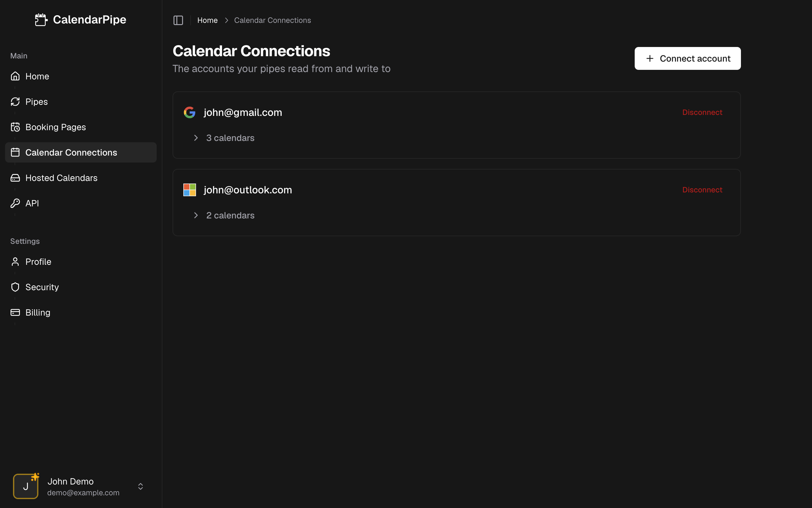Screen dimensions: 812x508
Task: Open the Security settings item
Action: 81,287
